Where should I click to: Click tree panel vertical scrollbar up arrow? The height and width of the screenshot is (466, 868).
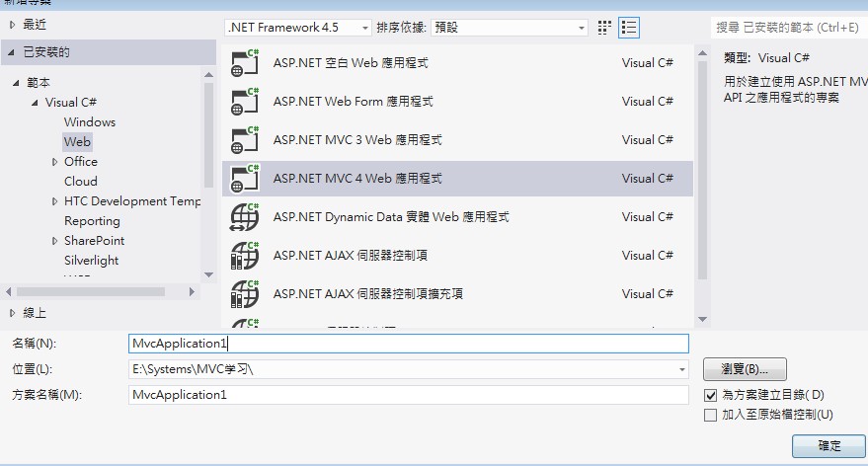coord(208,75)
